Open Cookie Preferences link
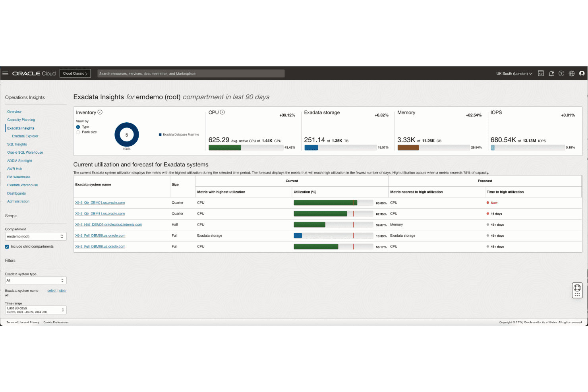This screenshot has height=392, width=588. (56, 322)
